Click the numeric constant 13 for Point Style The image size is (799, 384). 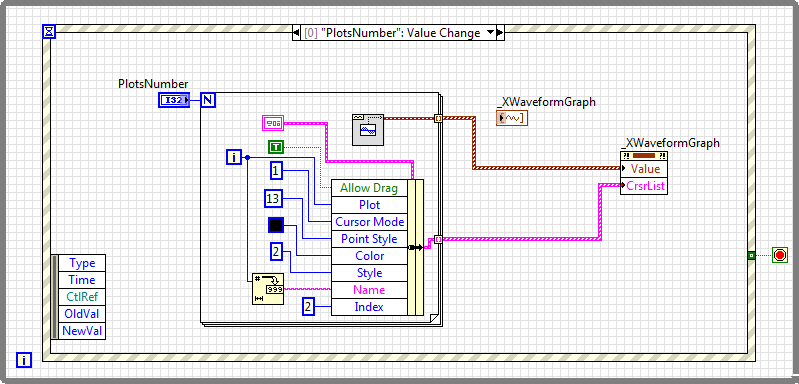pos(273,198)
